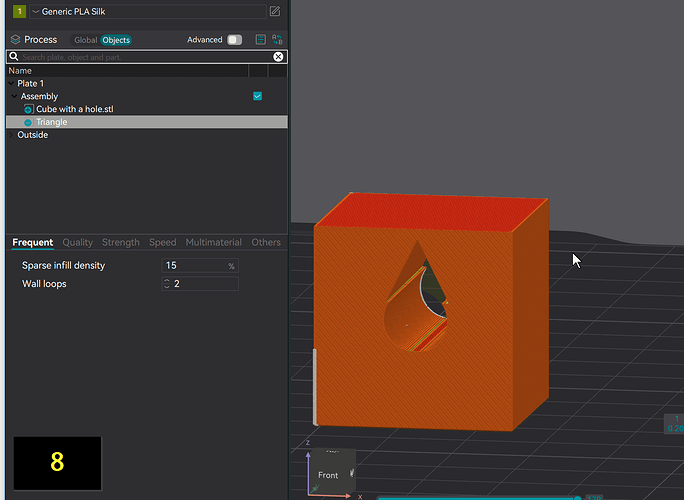Viewport: 684px width, 500px height.
Task: Toggle the Advanced switch
Action: 235,40
